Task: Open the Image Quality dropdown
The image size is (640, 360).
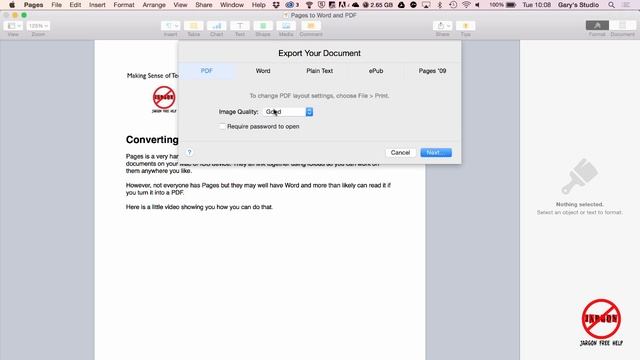Action: (x=288, y=112)
